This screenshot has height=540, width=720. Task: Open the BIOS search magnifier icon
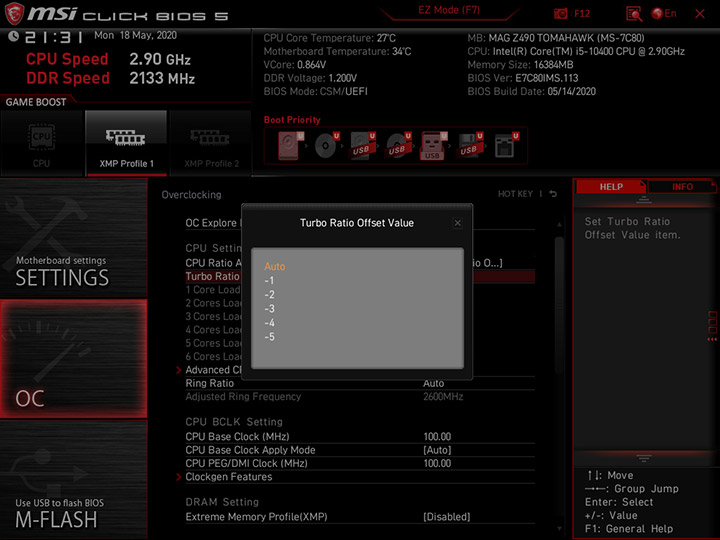[x=634, y=14]
